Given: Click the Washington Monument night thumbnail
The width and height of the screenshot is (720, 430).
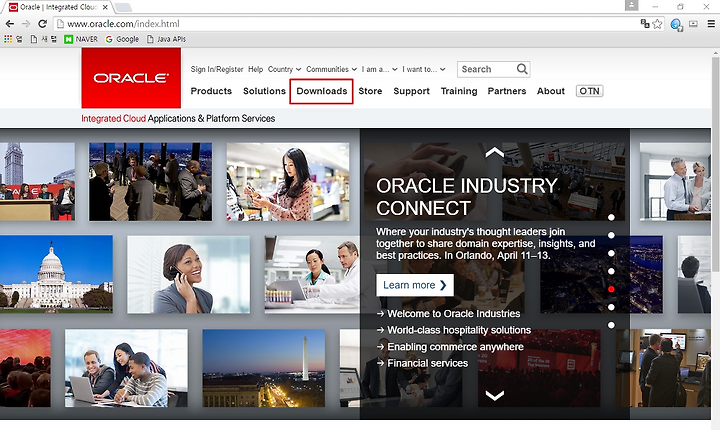Looking at the screenshot, I should (264, 368).
